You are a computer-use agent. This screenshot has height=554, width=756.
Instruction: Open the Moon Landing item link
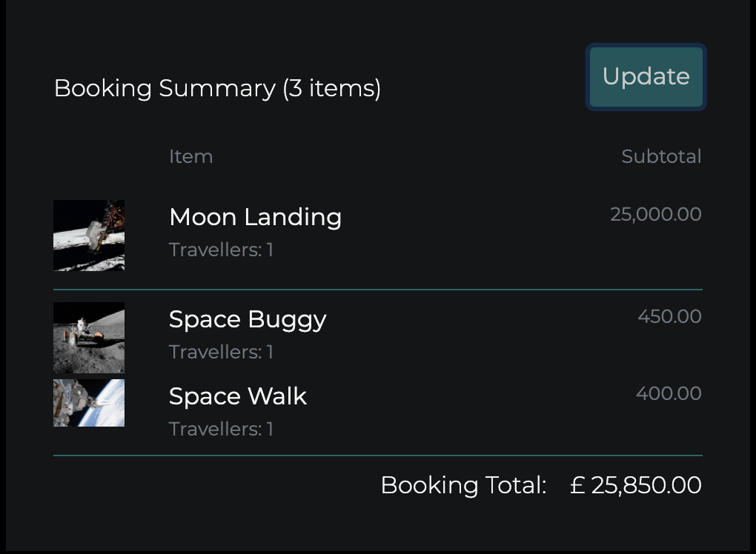(255, 217)
